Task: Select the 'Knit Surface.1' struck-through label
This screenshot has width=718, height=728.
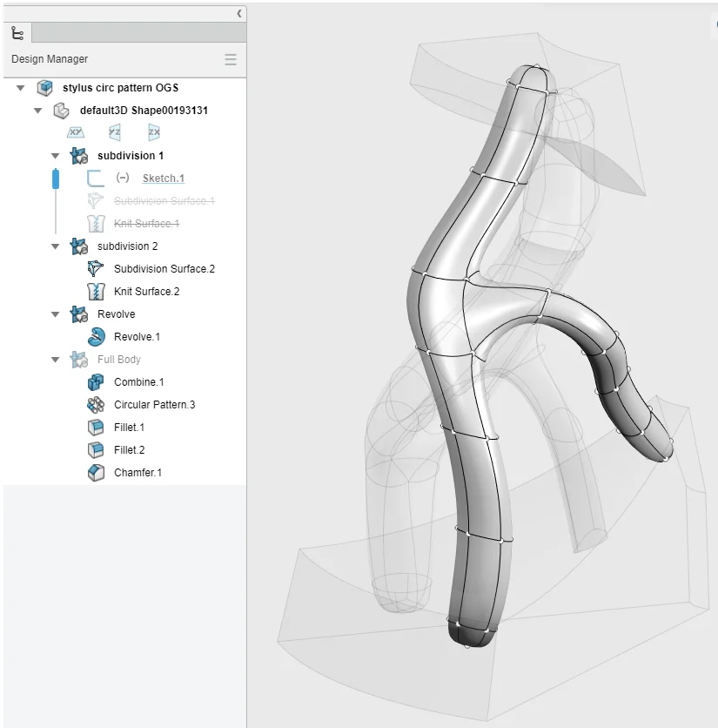Action: click(x=147, y=223)
